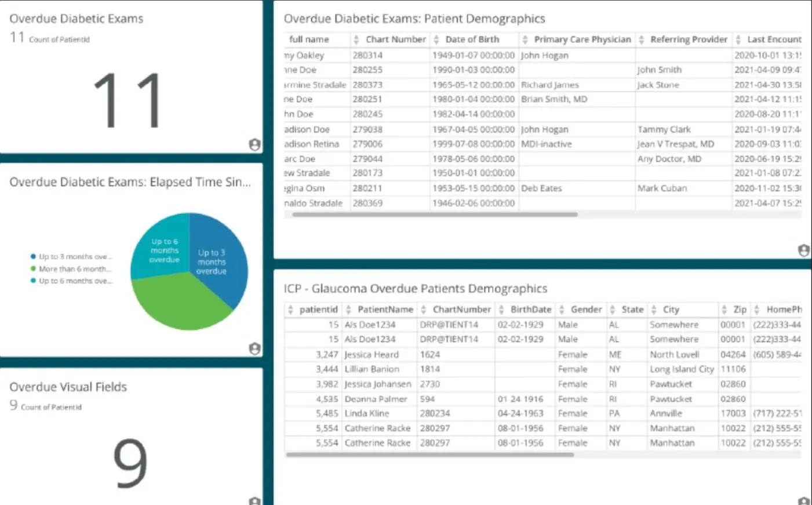Toggle the 'Up to 3 months ove...' legend entry

[74, 256]
